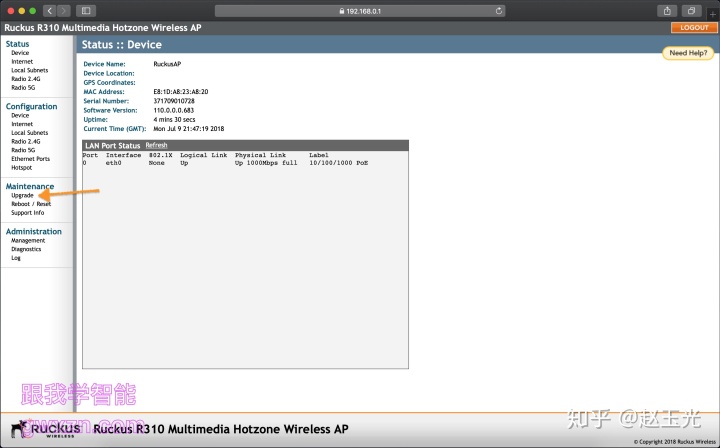Open Configuration section Internet page

22,124
